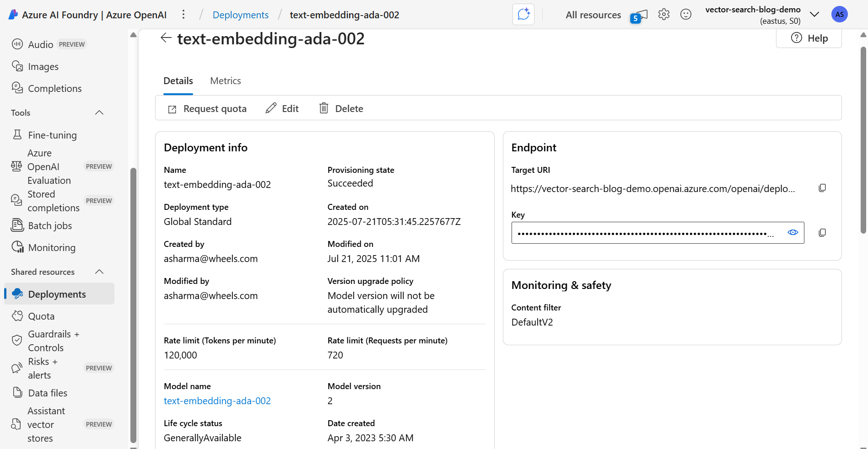Go back using the left arrow icon
868x449 pixels.
(x=166, y=38)
